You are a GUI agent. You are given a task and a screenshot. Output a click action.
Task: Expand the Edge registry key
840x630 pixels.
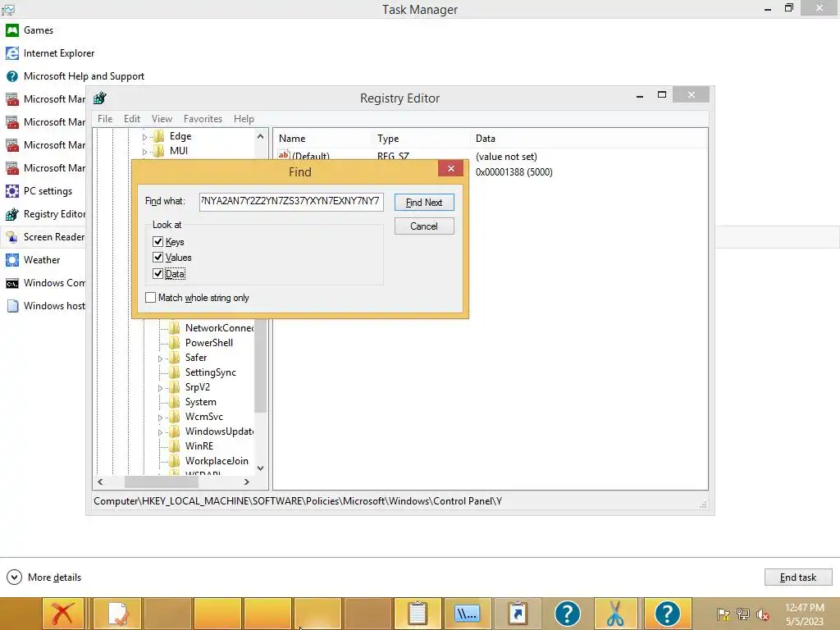click(144, 137)
